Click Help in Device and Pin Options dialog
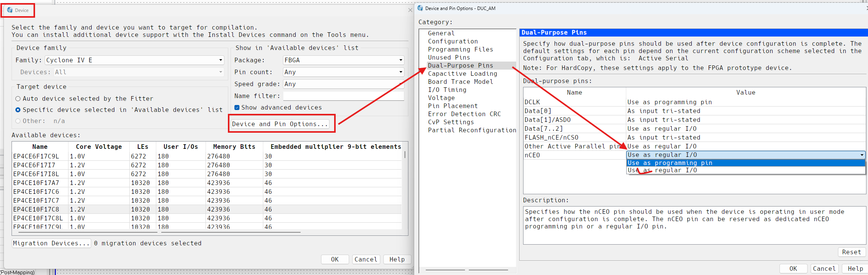The width and height of the screenshot is (868, 275). pyautogui.click(x=855, y=268)
